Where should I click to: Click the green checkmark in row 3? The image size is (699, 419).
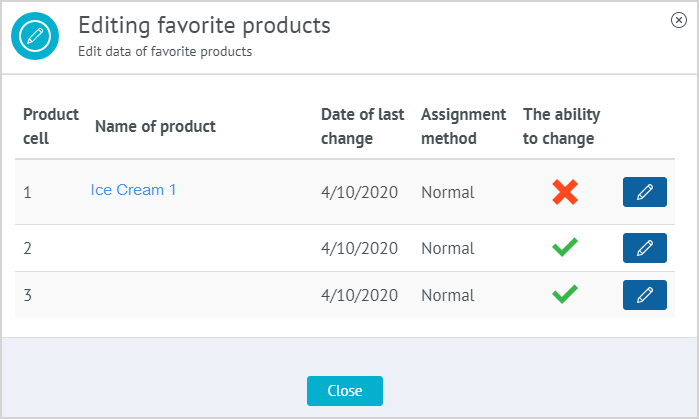tap(565, 294)
